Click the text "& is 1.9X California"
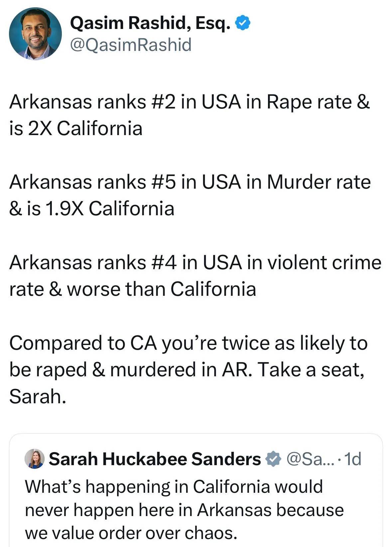 coord(92,209)
